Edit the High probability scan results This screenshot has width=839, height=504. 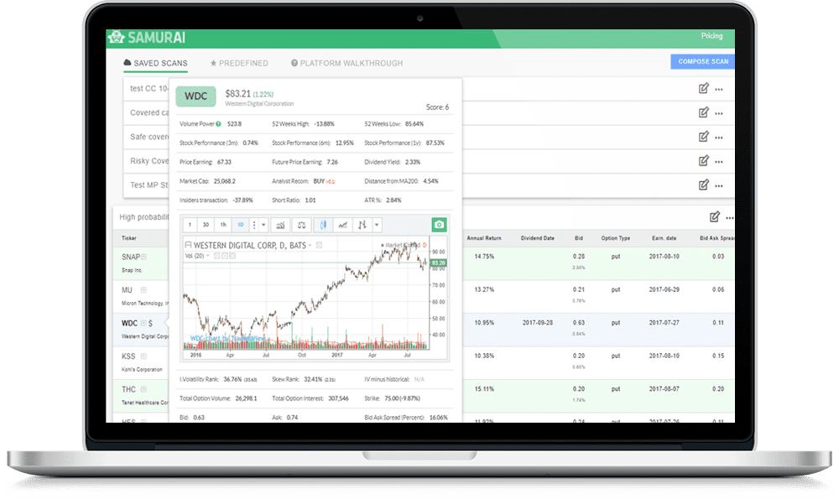(x=714, y=216)
